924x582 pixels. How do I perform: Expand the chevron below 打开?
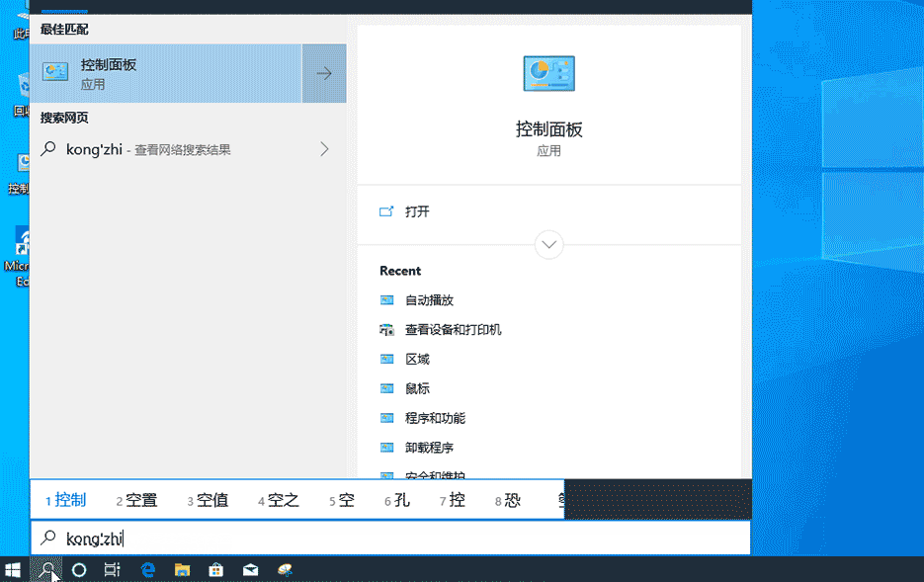pyautogui.click(x=548, y=244)
